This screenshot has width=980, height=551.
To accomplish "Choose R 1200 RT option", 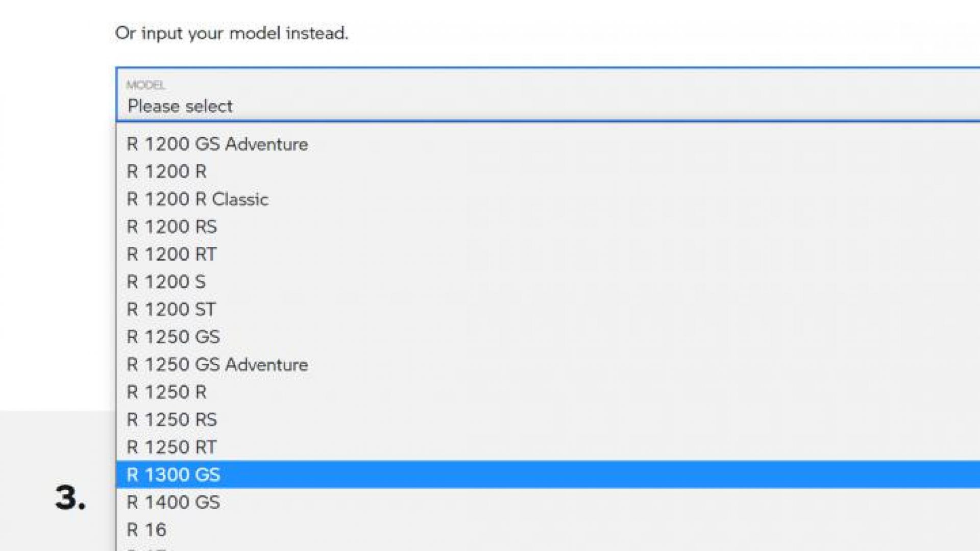I will (x=171, y=255).
